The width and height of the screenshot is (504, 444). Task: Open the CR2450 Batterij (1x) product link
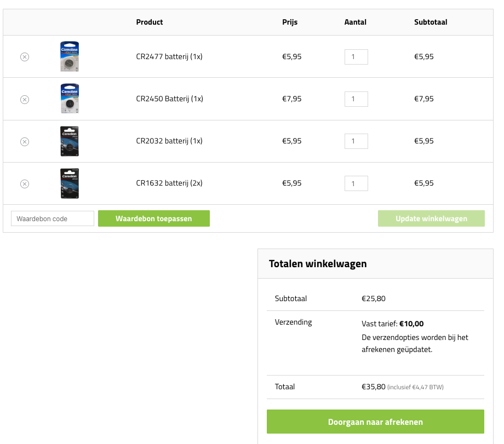click(169, 99)
